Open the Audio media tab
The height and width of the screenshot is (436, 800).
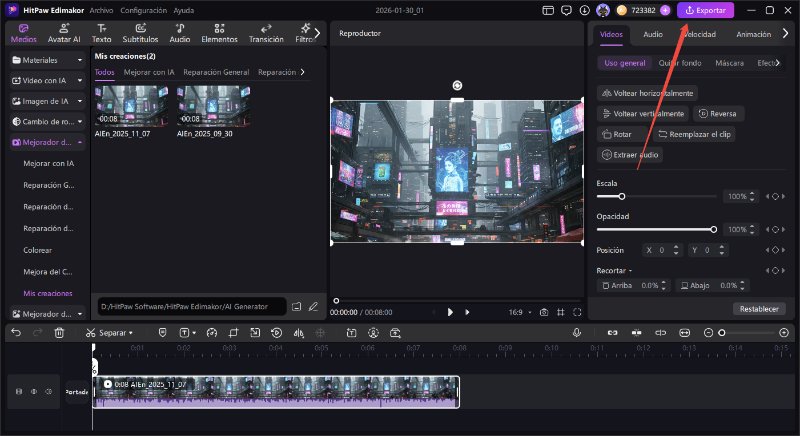(x=180, y=33)
